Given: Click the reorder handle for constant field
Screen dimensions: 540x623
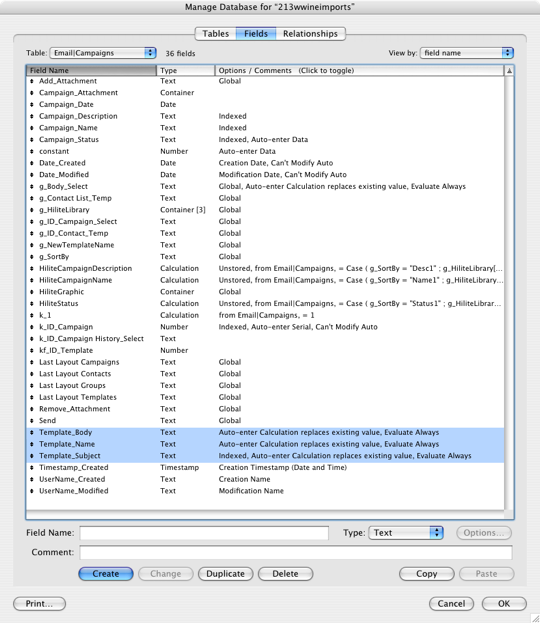Looking at the screenshot, I should click(x=32, y=151).
